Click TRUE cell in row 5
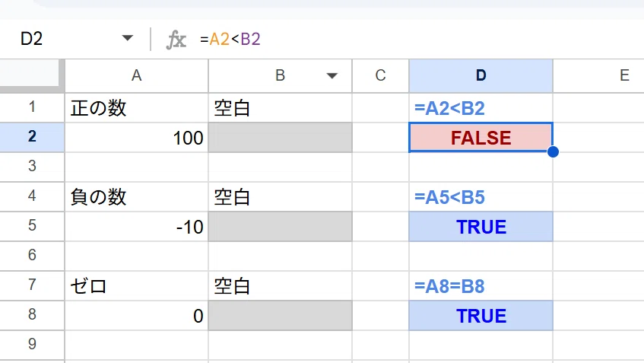Viewport: 644px width, 363px height. tap(481, 226)
